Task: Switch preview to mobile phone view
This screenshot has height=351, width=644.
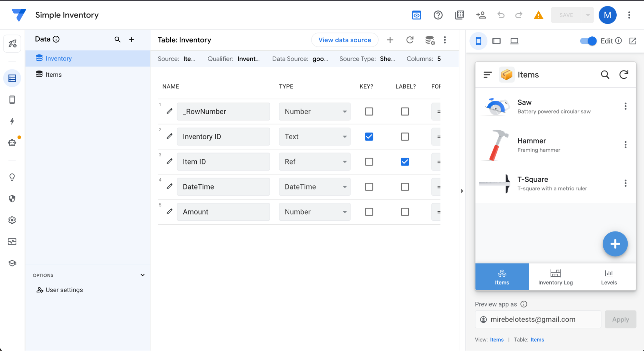Action: point(478,41)
